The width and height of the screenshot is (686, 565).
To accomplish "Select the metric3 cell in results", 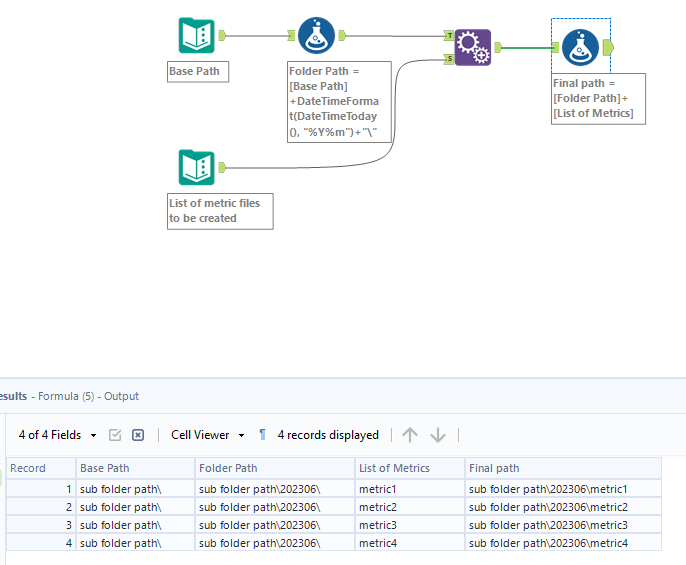I will tap(410, 525).
